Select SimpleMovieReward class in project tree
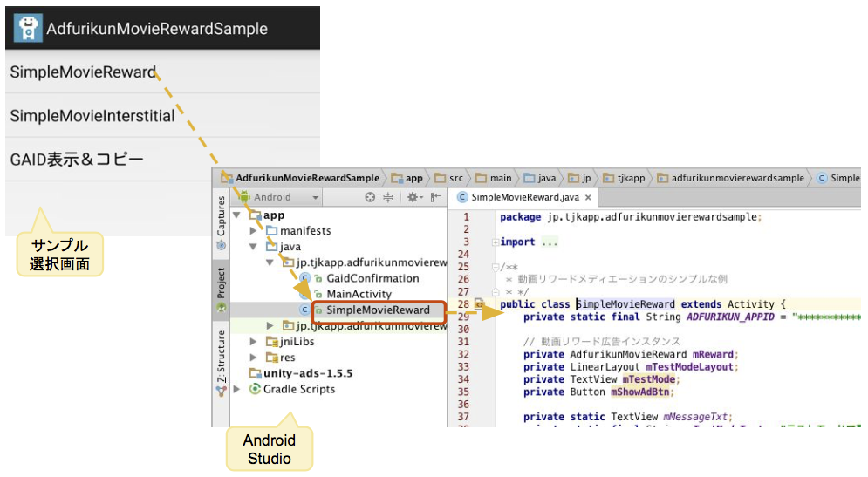The image size is (868, 477). point(378,310)
